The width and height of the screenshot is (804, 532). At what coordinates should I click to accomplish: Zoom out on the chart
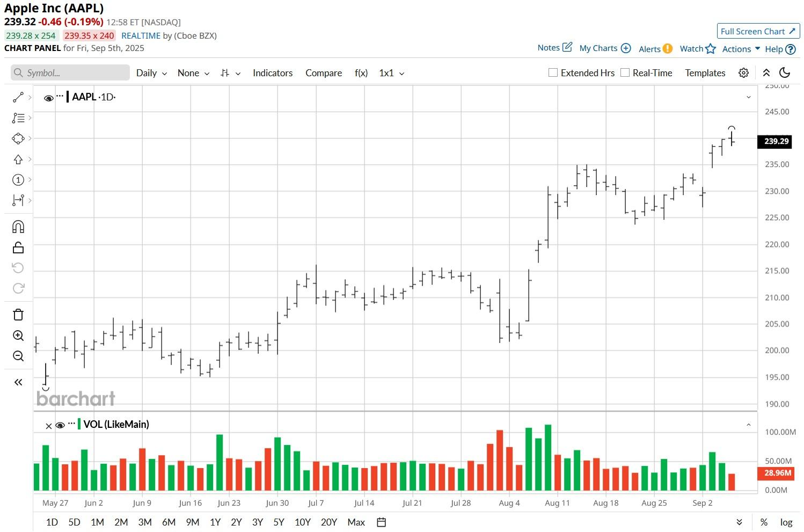[x=18, y=356]
